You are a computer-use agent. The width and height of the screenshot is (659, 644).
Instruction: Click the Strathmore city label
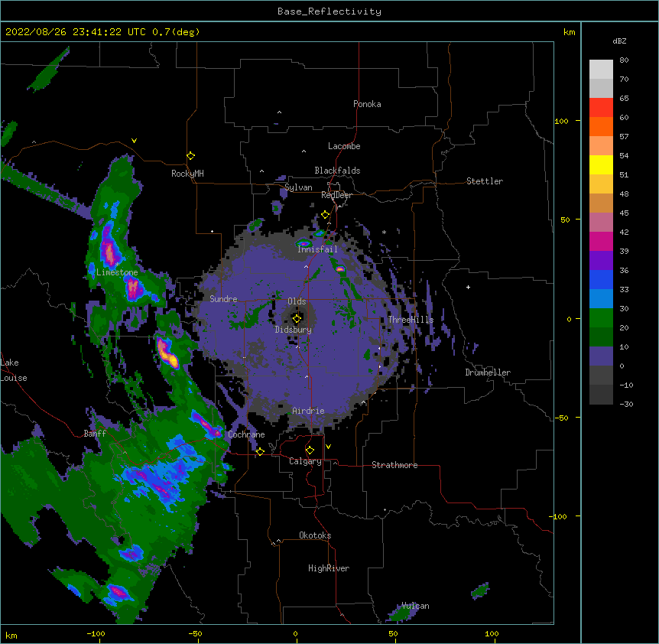394,465
